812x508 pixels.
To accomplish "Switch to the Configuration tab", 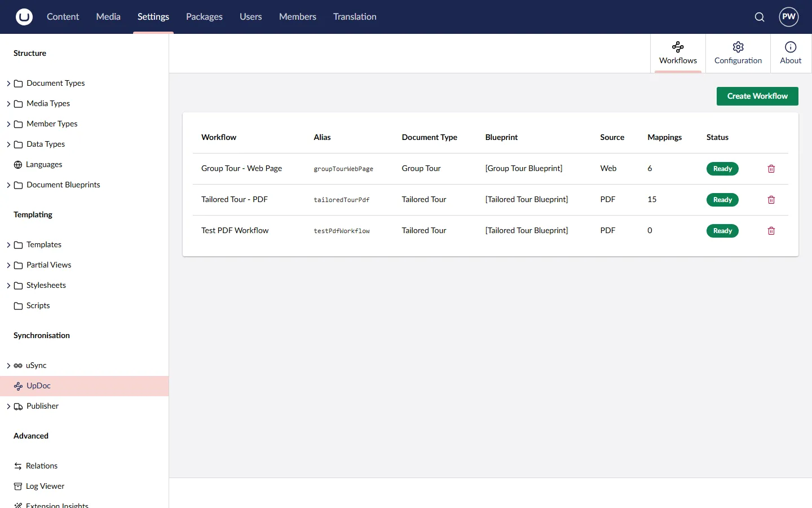I will [x=738, y=54].
